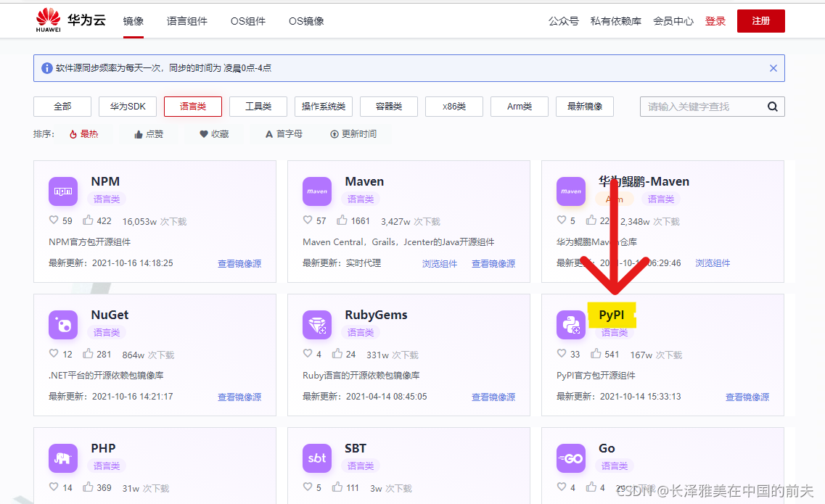
Task: Open the PyPI python icon
Action: [x=571, y=325]
